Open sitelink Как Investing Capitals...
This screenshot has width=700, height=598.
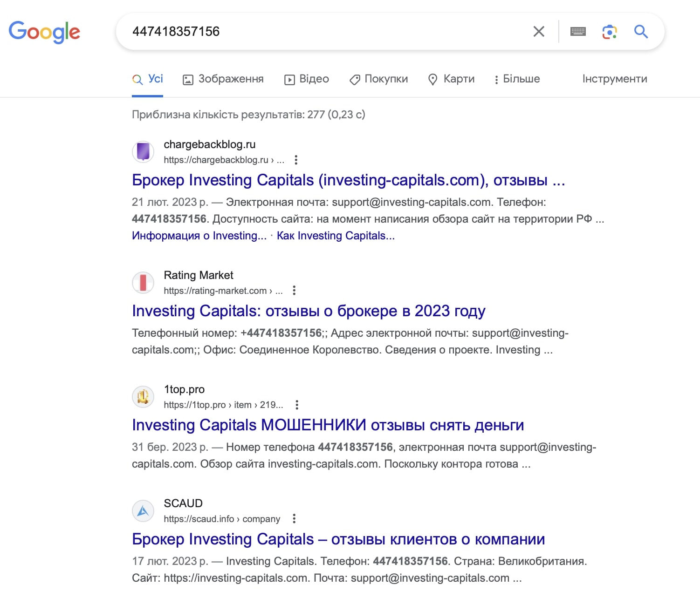coord(336,236)
